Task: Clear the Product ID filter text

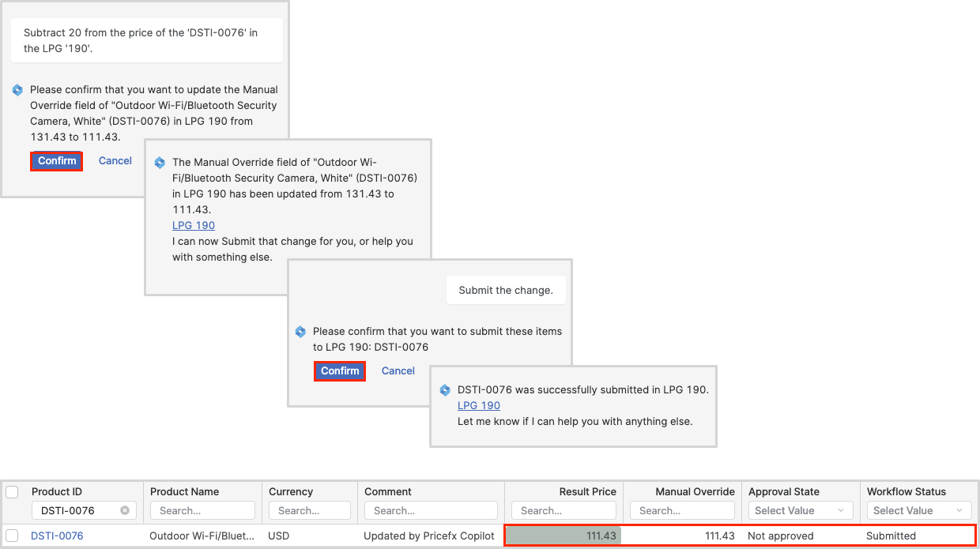Action: (x=125, y=510)
